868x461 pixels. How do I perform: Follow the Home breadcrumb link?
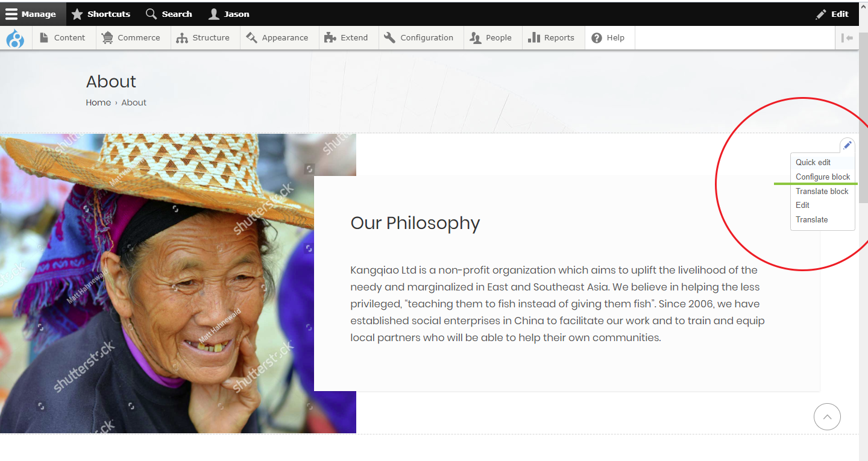[98, 102]
